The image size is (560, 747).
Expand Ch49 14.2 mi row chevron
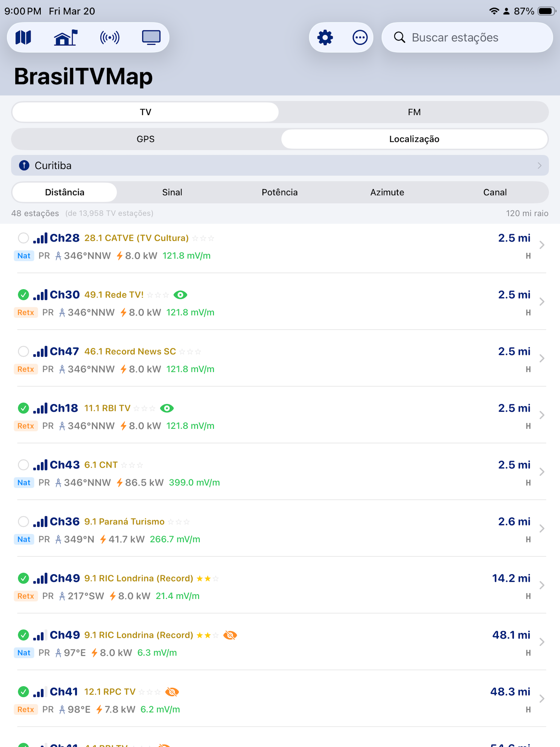542,585
